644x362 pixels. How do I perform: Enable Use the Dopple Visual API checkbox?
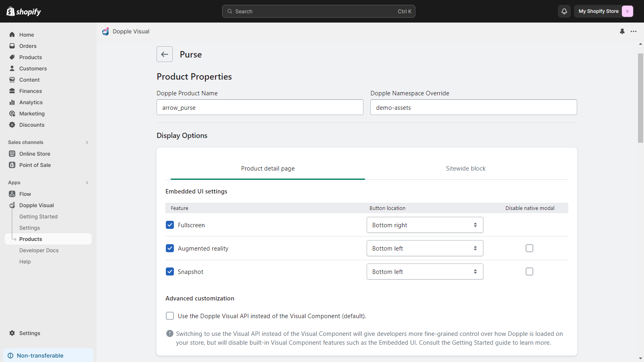[170, 316]
